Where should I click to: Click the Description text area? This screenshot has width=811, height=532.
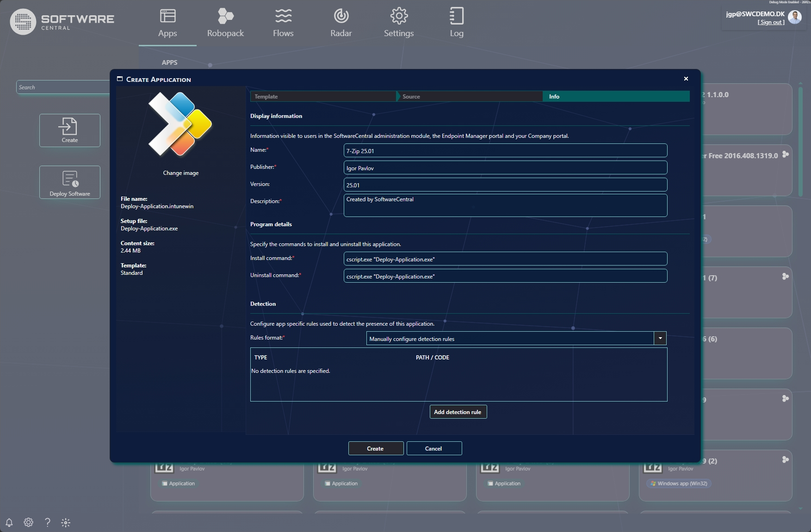point(505,205)
